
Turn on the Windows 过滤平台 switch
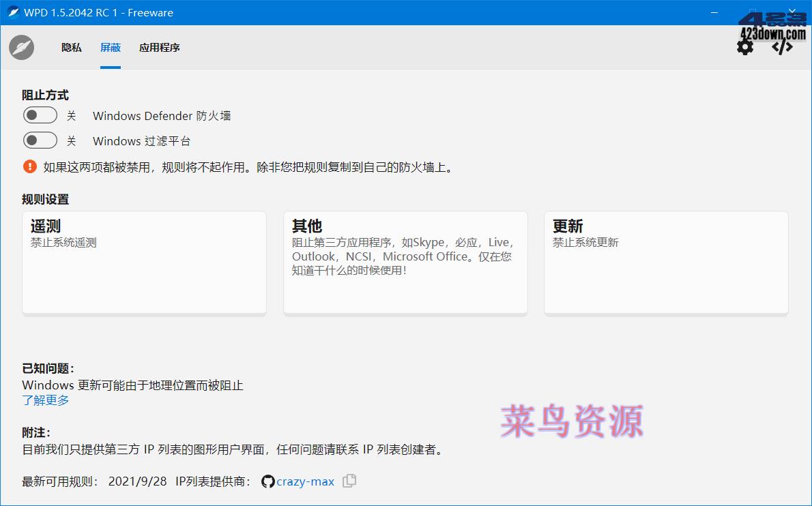tap(40, 140)
